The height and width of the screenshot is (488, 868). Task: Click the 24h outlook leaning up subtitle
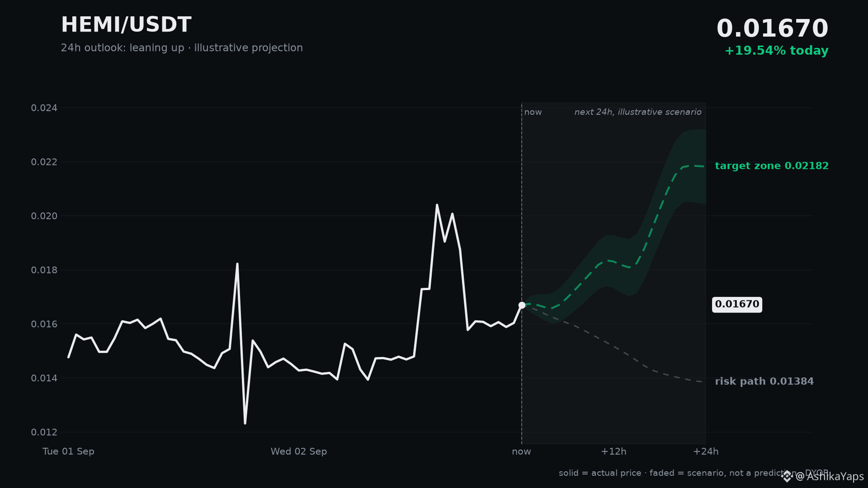click(182, 48)
